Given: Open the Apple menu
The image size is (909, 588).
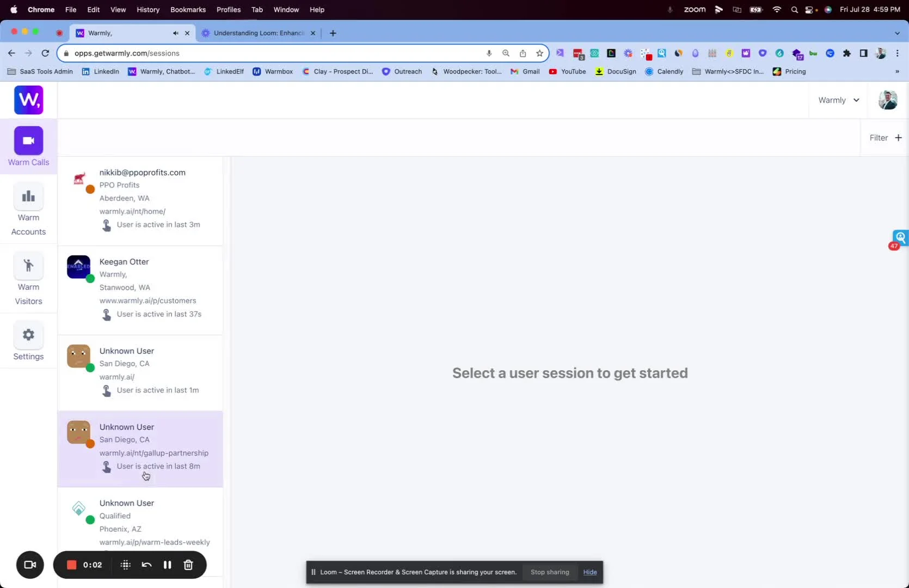Looking at the screenshot, I should 14,9.
